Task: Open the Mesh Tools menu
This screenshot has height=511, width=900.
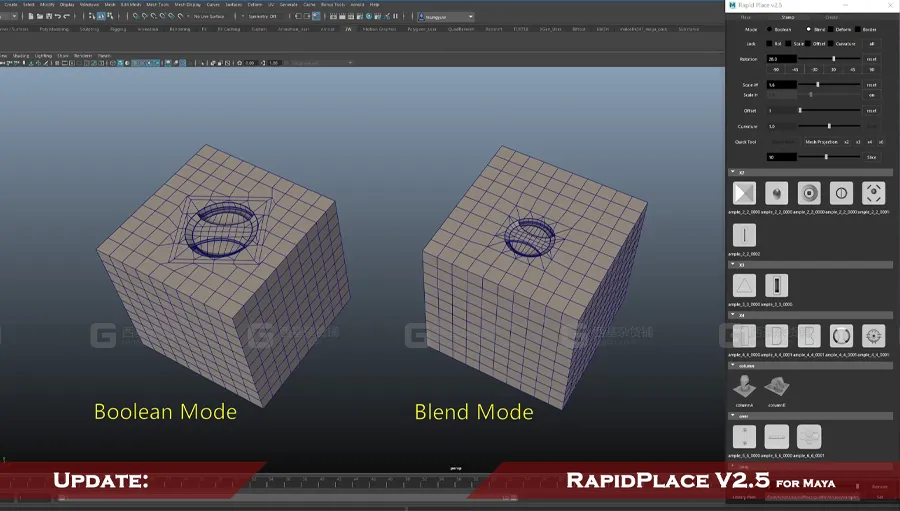Action: coord(157,5)
